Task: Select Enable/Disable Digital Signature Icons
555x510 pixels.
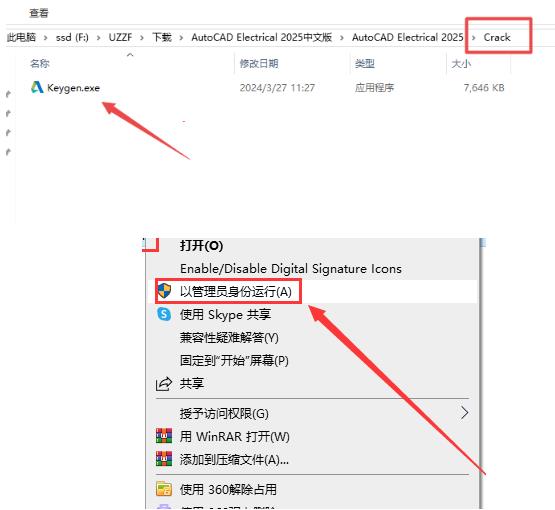Action: (291, 269)
